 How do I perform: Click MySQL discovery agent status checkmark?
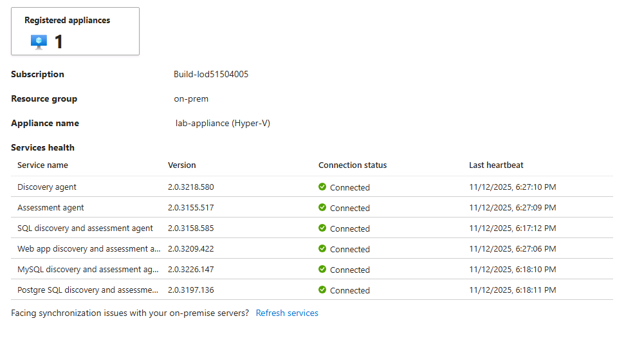322,269
